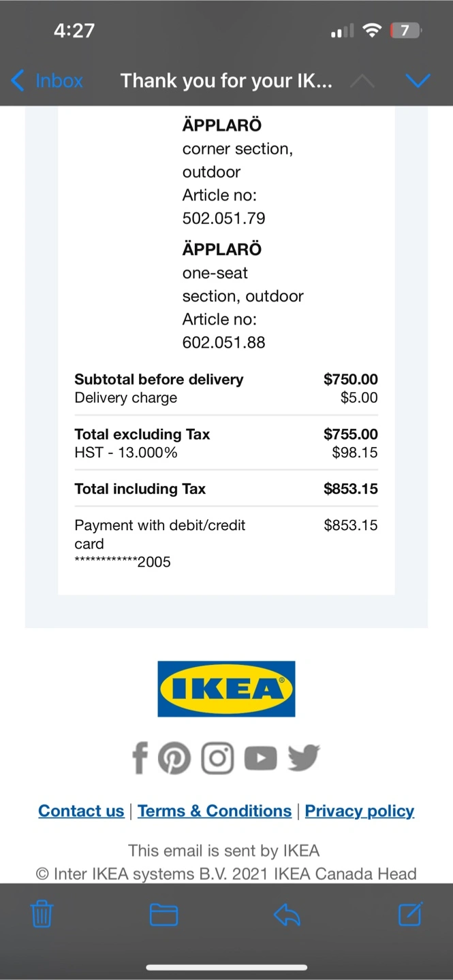Open IKEA's Instagram icon
This screenshot has height=980, width=453.
[x=217, y=758]
